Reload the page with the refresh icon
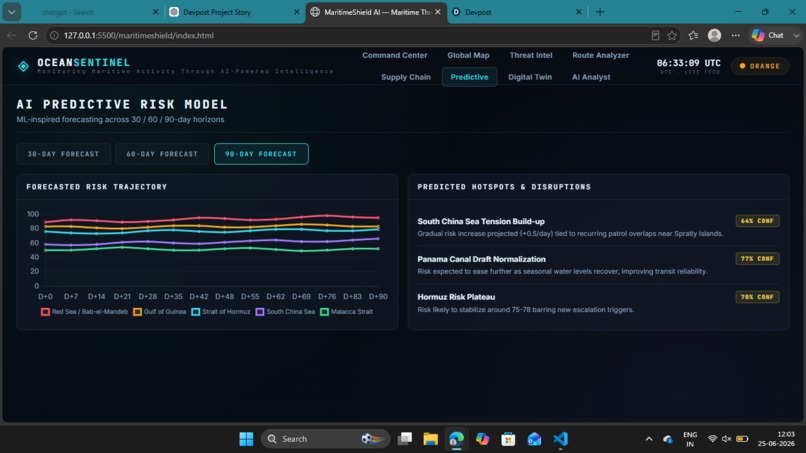806x453 pixels. click(x=33, y=35)
